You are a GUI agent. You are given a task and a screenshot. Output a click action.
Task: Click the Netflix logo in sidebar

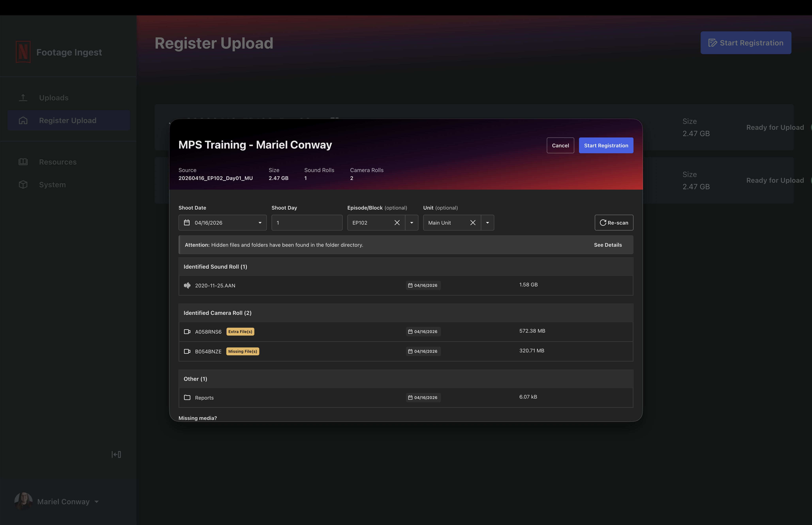pos(23,52)
